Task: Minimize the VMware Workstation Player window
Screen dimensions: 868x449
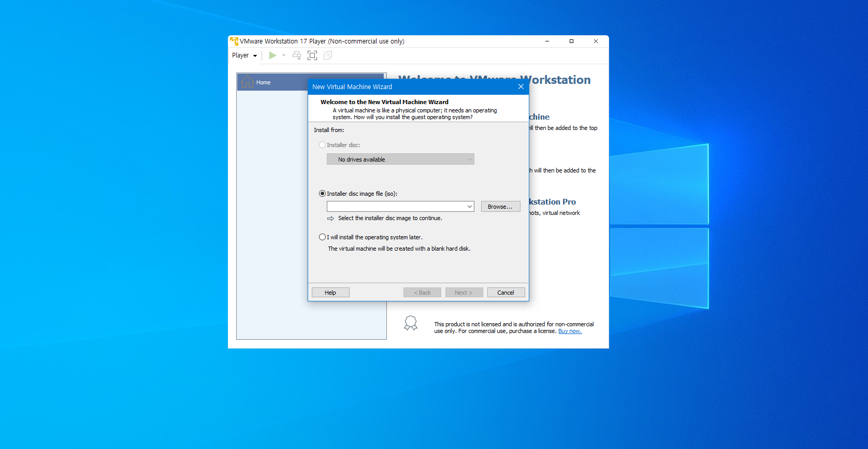Action: (547, 41)
